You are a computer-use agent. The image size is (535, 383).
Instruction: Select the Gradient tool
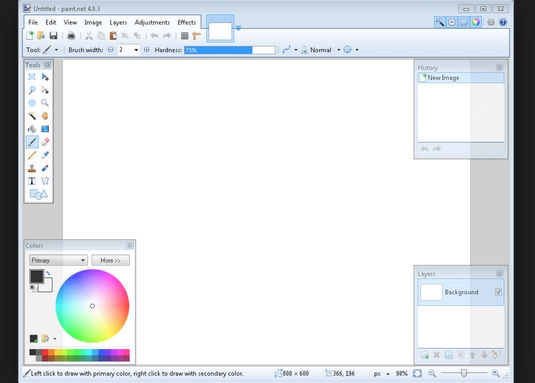click(45, 129)
